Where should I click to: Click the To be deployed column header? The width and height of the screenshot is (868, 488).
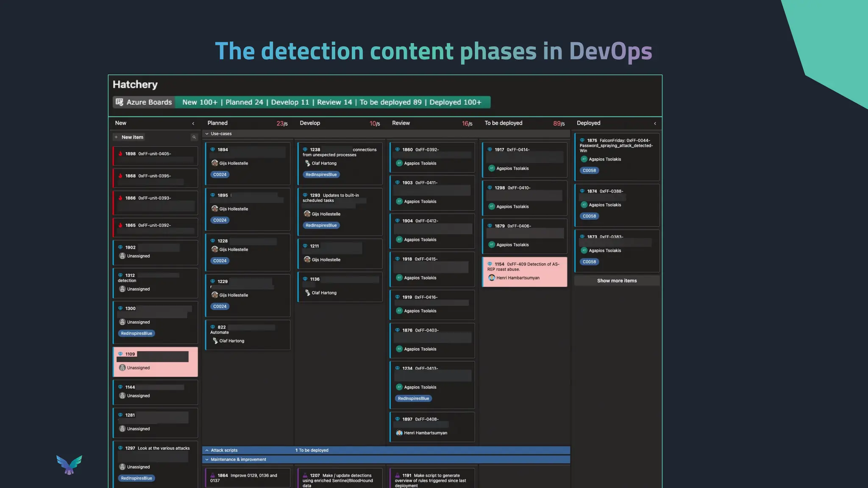(503, 123)
